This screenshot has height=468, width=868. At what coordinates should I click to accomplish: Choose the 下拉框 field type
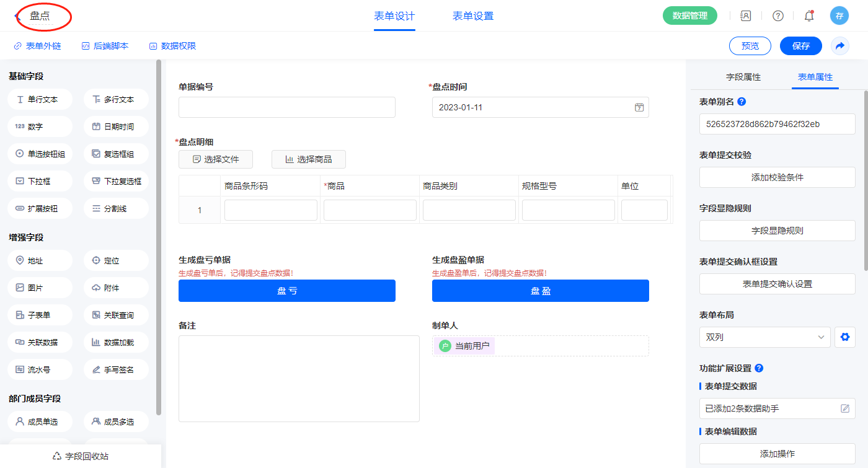coord(40,182)
